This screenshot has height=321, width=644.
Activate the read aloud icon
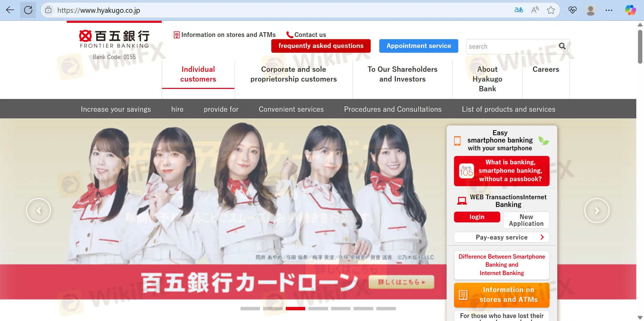pos(535,10)
